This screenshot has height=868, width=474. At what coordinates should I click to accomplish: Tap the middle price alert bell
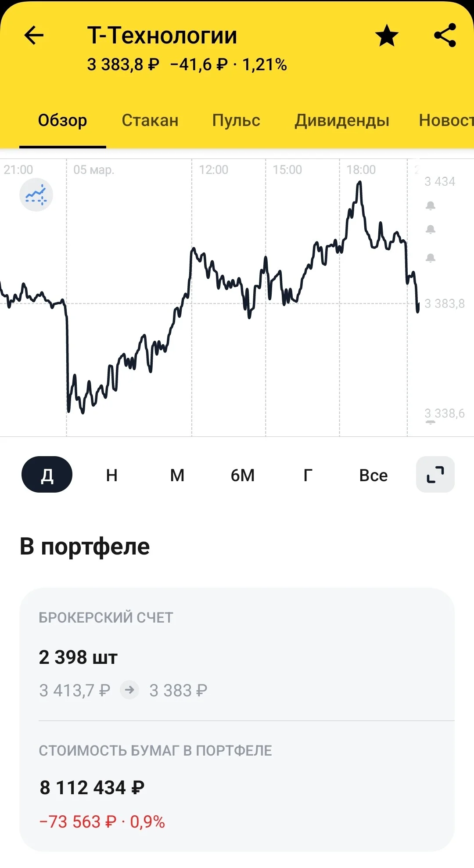coord(431,229)
